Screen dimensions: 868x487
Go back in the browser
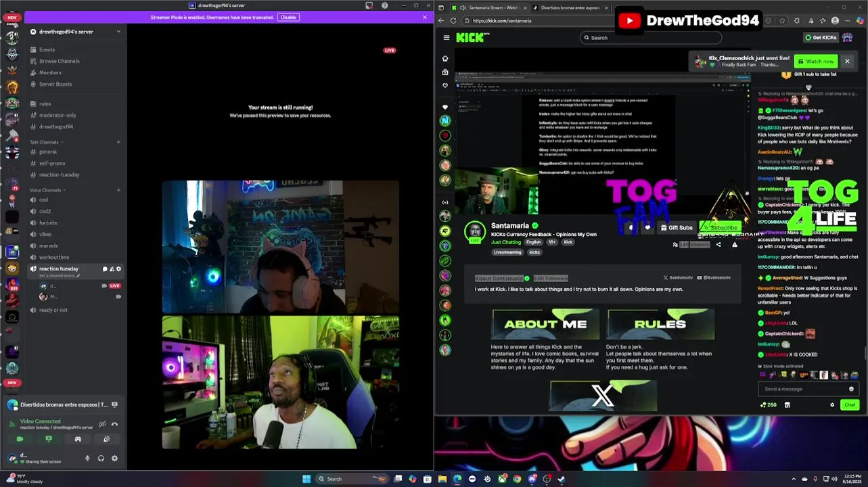pyautogui.click(x=442, y=20)
